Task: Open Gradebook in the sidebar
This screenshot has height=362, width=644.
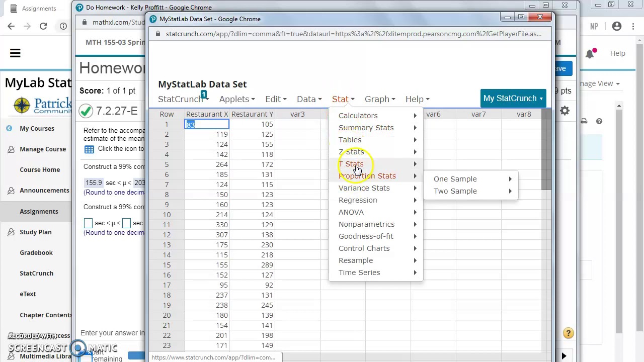Action: [x=36, y=253]
